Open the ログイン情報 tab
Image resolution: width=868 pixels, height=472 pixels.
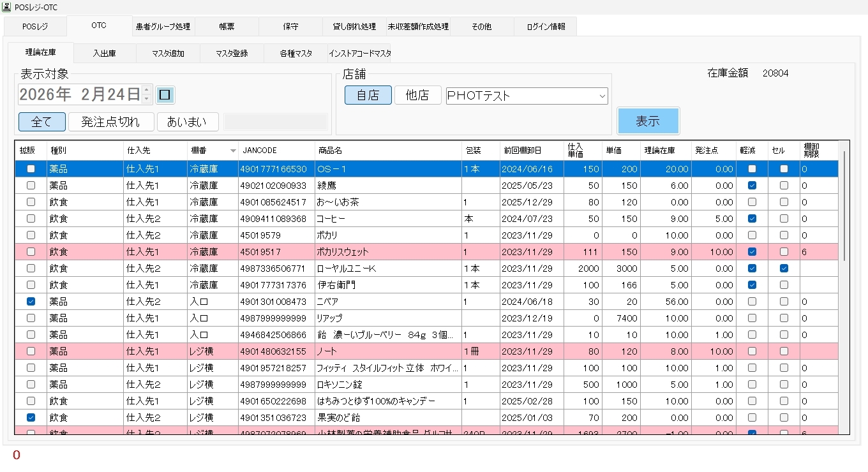tap(545, 27)
